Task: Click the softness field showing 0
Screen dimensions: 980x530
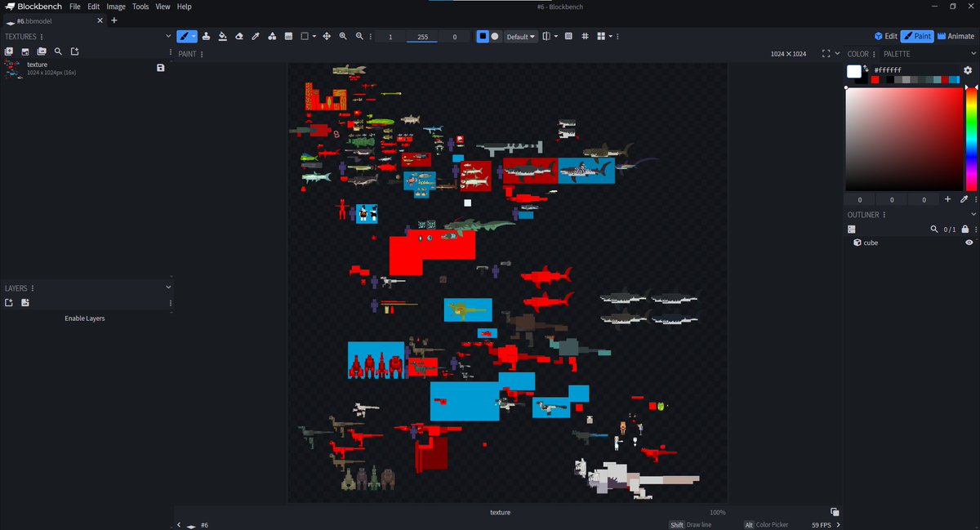Action: (x=454, y=37)
